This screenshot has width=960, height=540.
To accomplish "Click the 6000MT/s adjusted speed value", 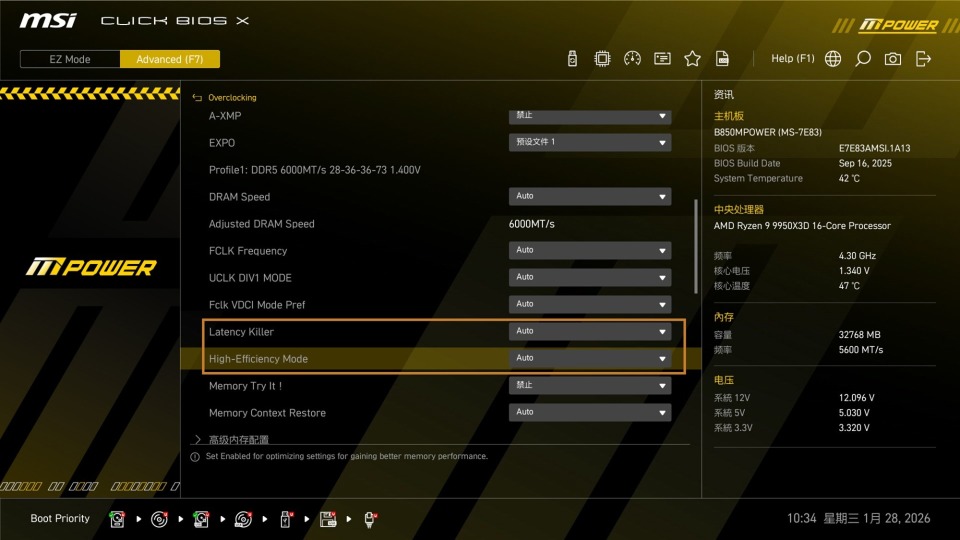I will pos(531,224).
